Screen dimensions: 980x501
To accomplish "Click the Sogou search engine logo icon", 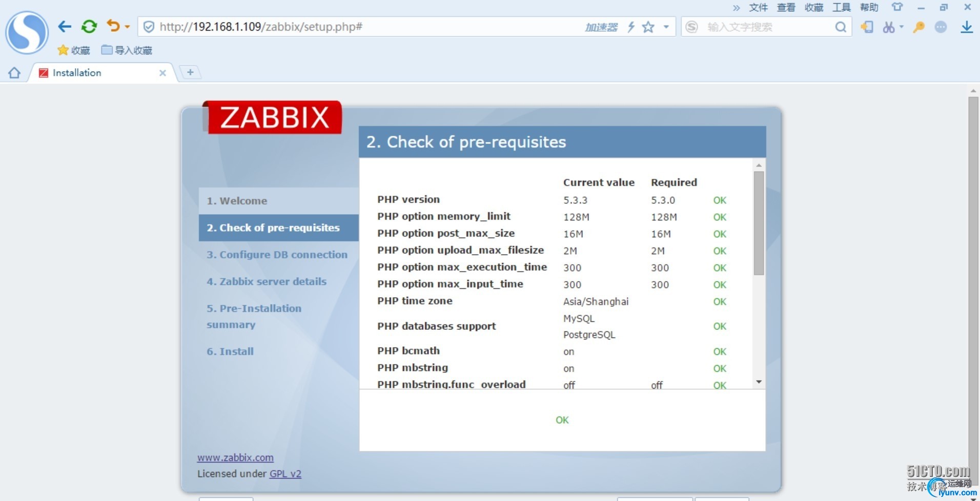I will tap(691, 27).
